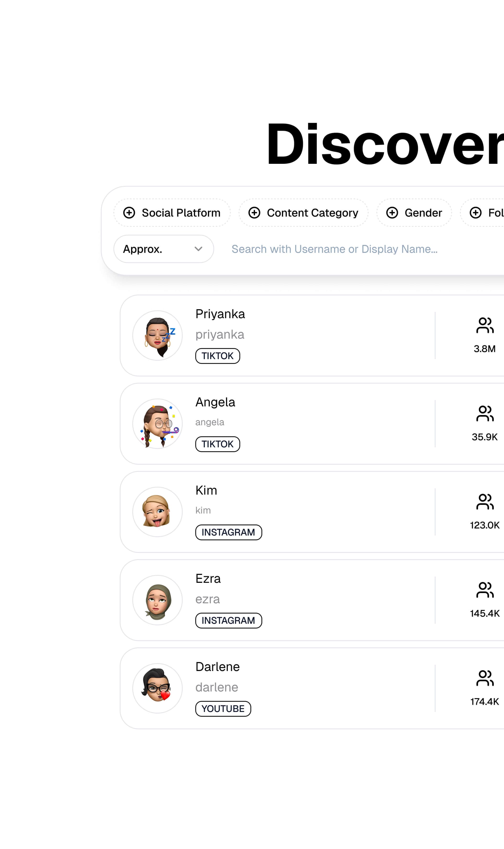Image resolution: width=504 pixels, height=849 pixels.
Task: Click the followers icon on Darlene's card
Action: click(485, 678)
